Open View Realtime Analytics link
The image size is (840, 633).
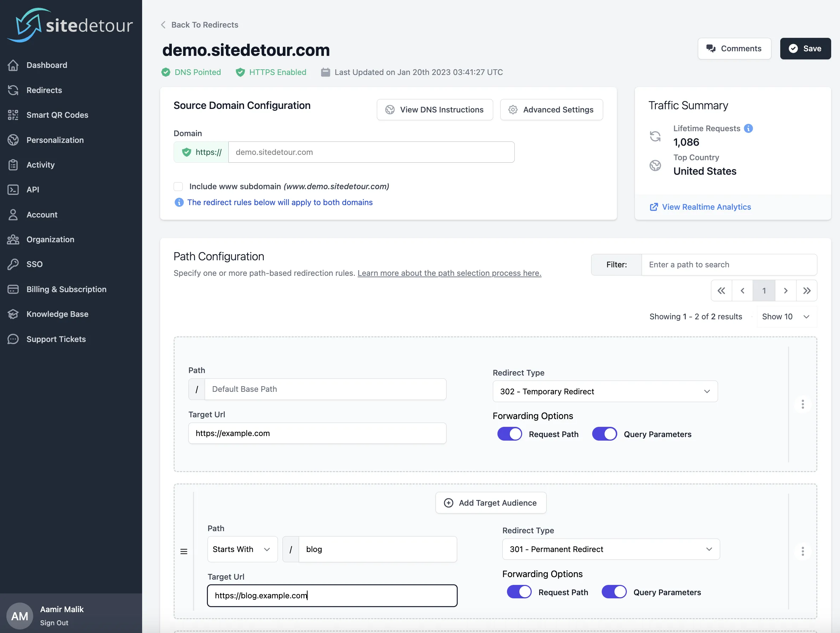coord(706,207)
